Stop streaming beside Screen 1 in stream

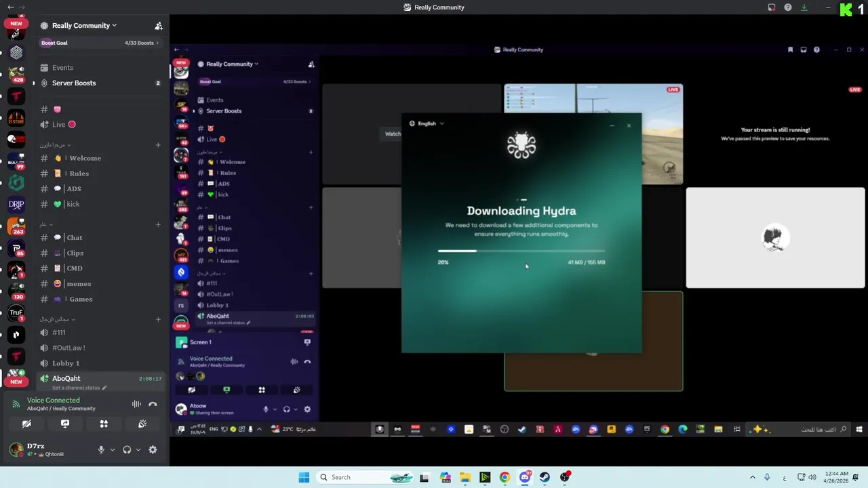click(307, 342)
